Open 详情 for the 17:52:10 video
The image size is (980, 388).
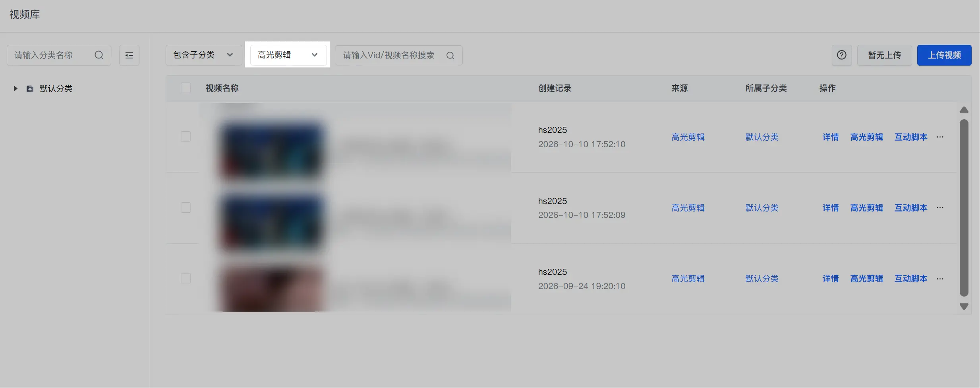pyautogui.click(x=831, y=137)
